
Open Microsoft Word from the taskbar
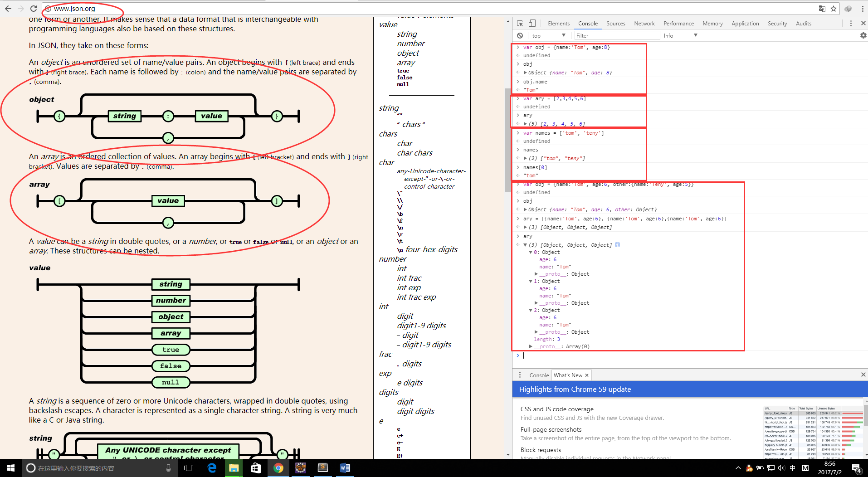tap(345, 468)
